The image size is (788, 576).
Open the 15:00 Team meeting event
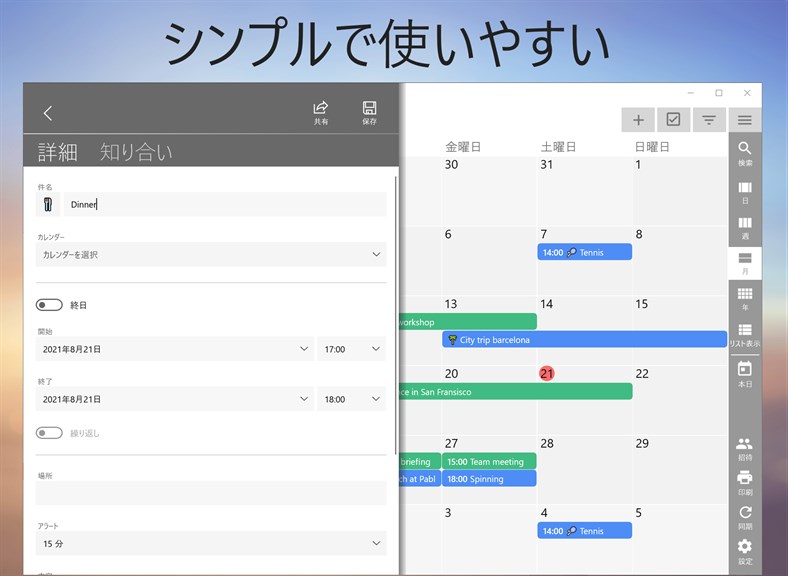pyautogui.click(x=489, y=461)
